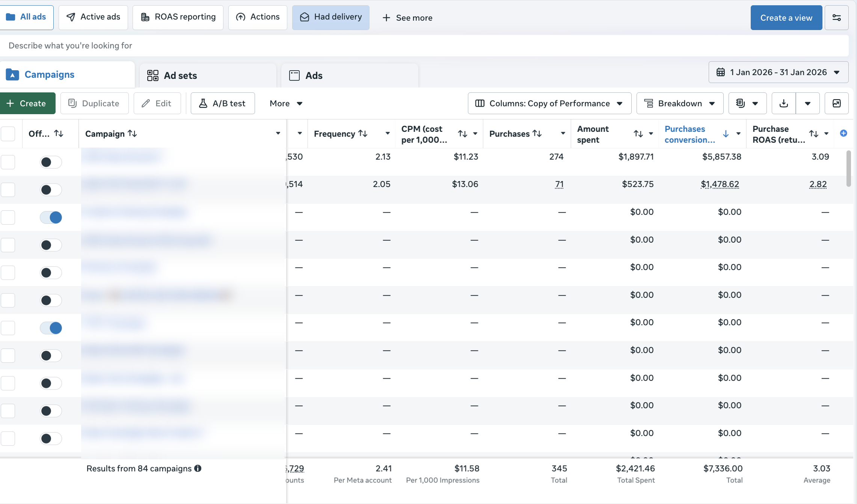Click info icon beside Results from 84 campaigns
The image size is (857, 504).
coord(198,468)
